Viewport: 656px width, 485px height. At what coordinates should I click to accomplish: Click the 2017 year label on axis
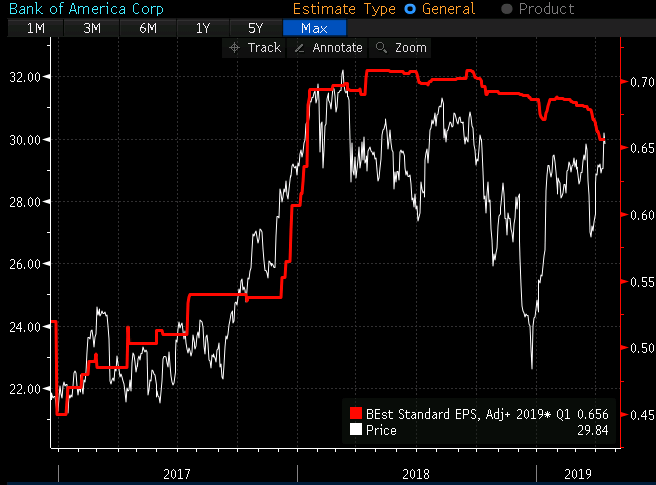pos(177,474)
